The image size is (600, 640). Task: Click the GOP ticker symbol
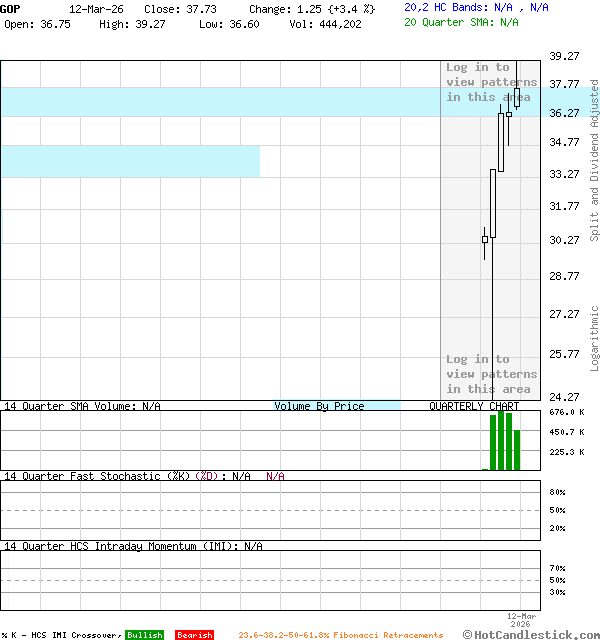(10, 8)
